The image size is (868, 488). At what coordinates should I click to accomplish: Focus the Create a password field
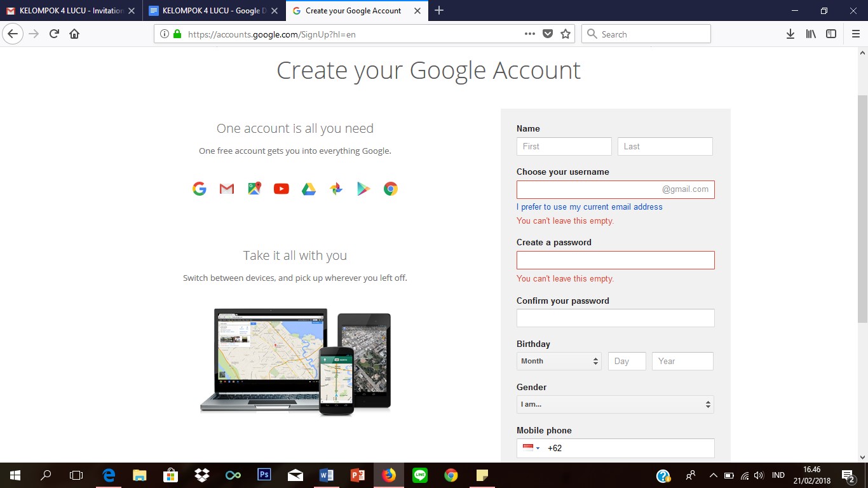(615, 260)
